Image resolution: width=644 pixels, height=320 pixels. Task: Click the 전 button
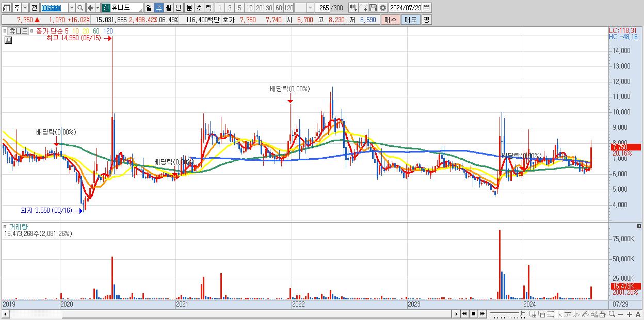[34, 8]
